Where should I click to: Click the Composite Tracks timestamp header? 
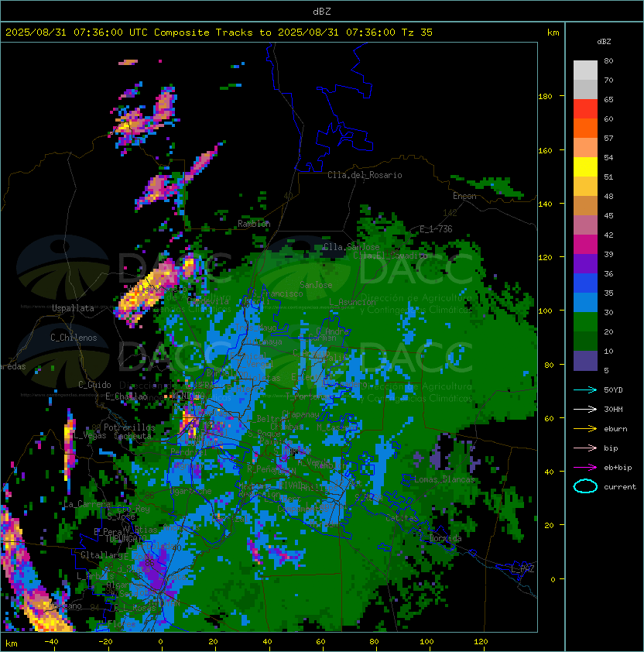219,33
